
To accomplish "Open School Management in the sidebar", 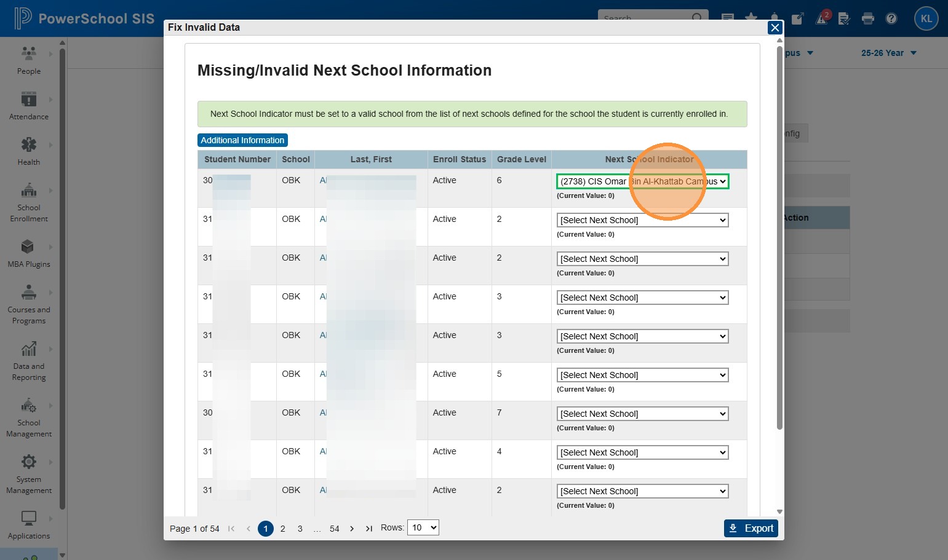I will tap(29, 417).
